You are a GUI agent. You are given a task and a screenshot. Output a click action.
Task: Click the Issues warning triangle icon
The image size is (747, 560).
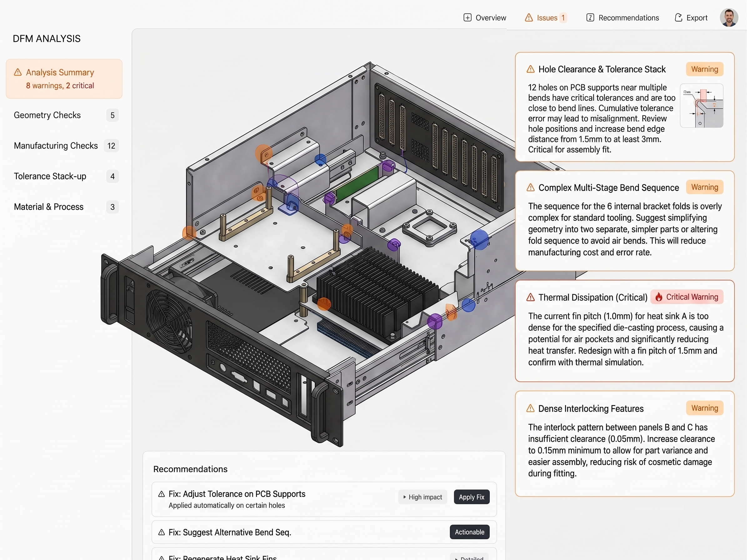529,17
